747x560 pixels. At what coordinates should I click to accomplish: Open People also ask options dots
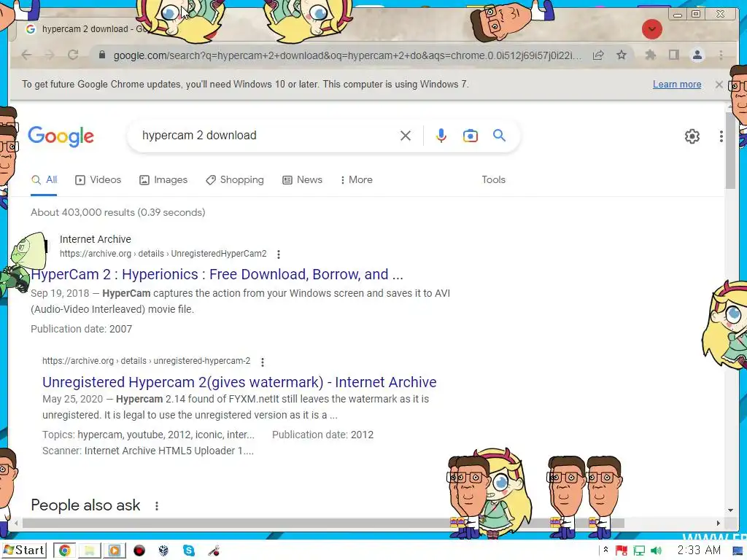(156, 506)
